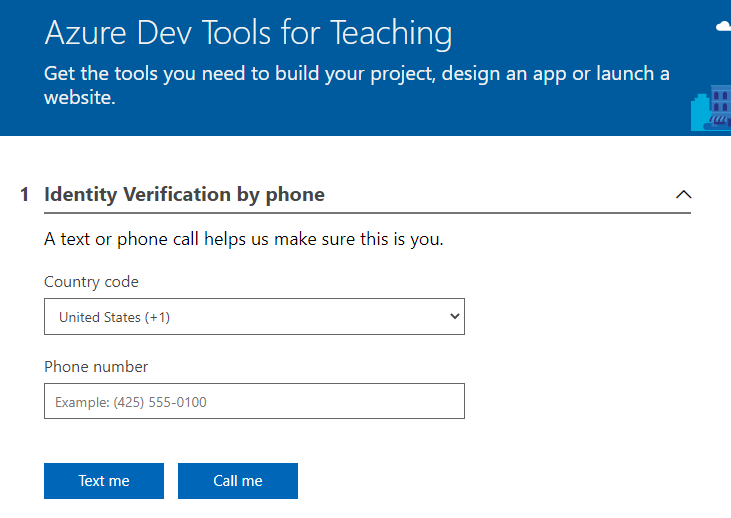Image resolution: width=731 pixels, height=518 pixels.
Task: Click the white cloud icon in banner
Action: 724,26
